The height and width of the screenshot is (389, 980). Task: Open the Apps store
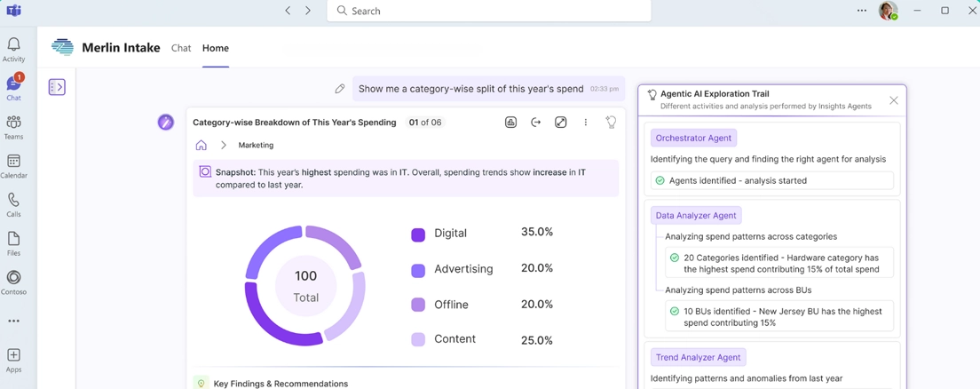tap(13, 361)
